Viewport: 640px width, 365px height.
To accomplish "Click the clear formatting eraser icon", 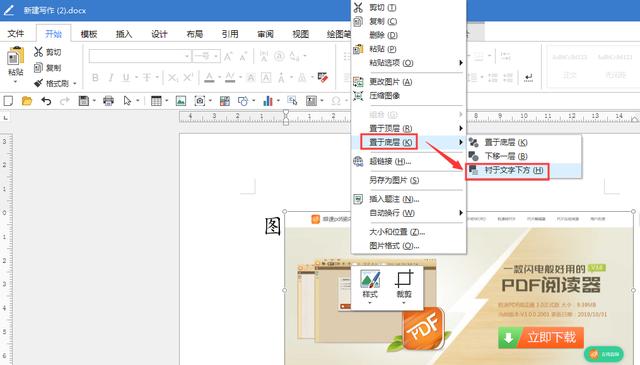I will pos(323,78).
